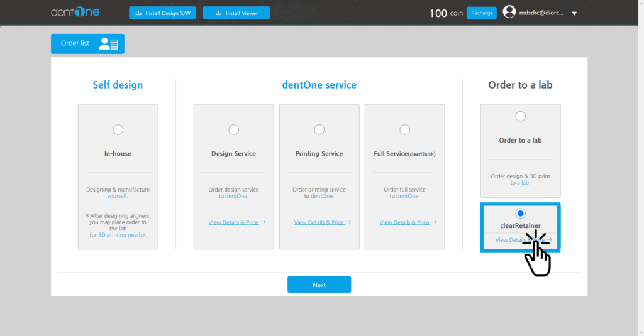Click the user avatar icon

click(509, 11)
